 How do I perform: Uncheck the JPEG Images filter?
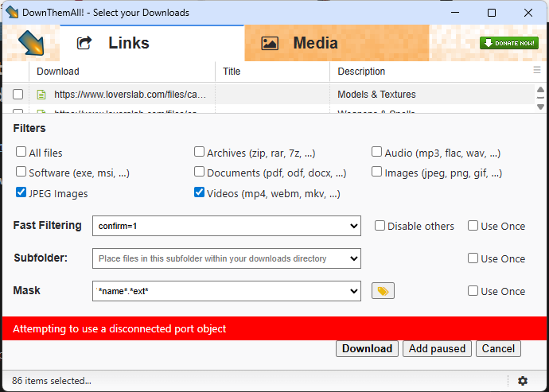tap(21, 192)
